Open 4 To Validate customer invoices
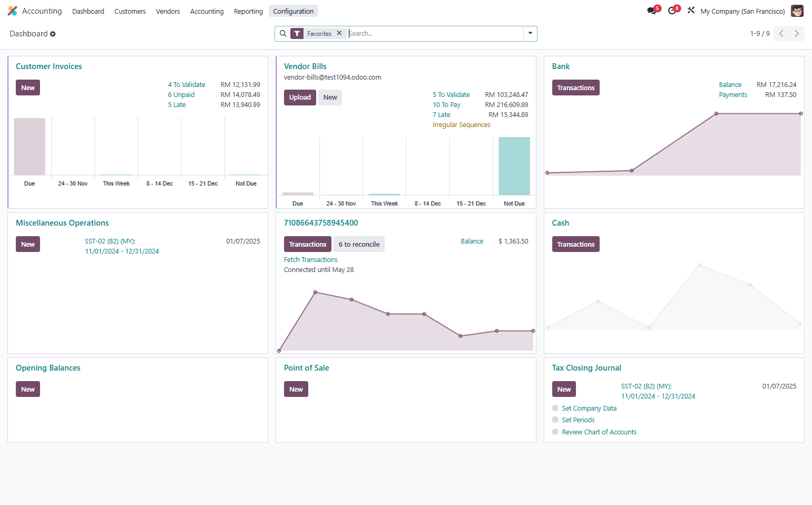Screen dimensions: 812x505 [187, 84]
